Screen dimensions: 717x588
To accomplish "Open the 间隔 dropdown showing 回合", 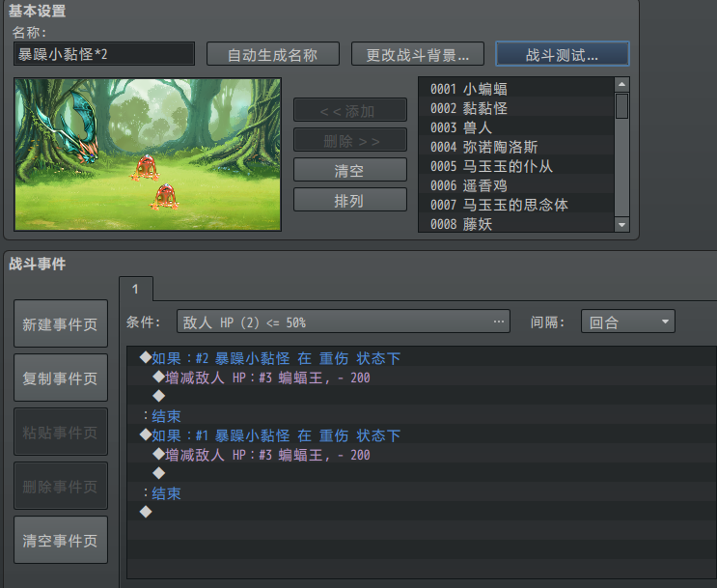I will [628, 322].
